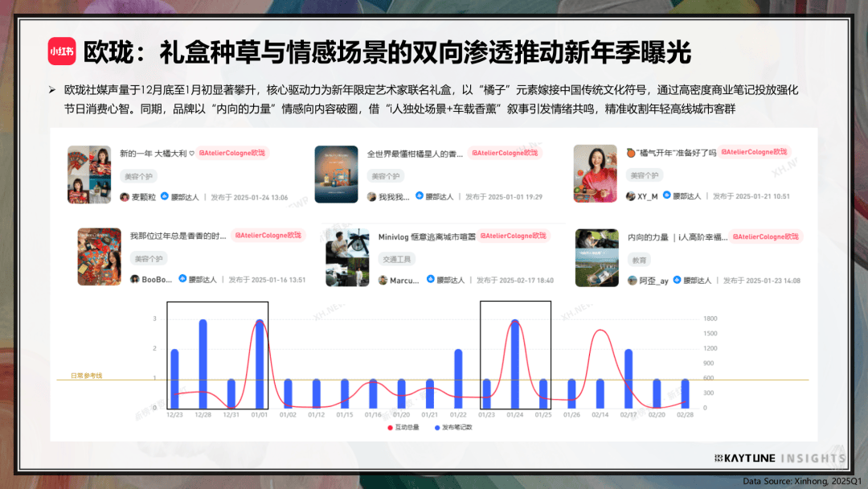Viewport: 868px width, 489px height.
Task: Click the slide heading 欧珑：礼盒种草与情感场景
Action: pyautogui.click(x=387, y=52)
